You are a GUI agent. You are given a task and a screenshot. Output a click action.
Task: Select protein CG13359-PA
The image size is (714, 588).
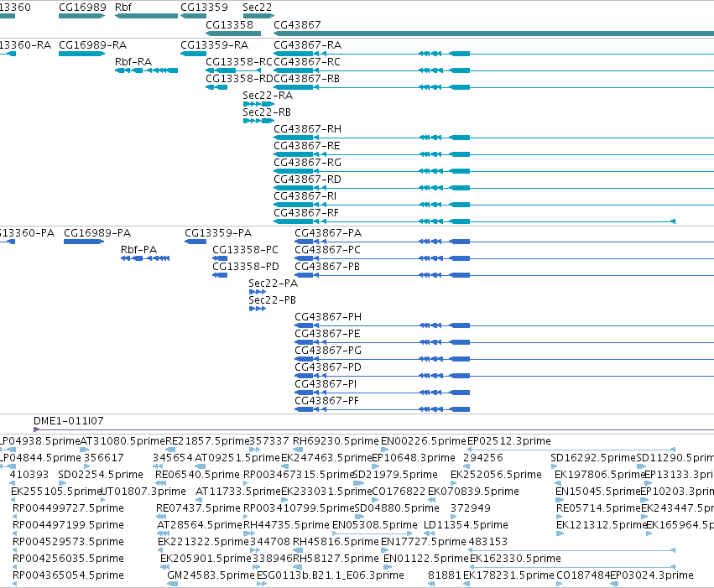click(x=218, y=233)
